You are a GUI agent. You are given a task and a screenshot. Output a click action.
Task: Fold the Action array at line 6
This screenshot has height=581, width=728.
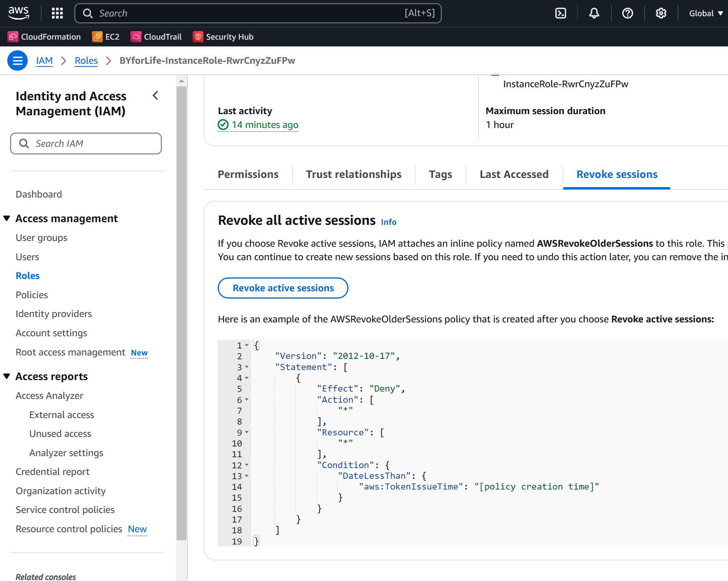pyautogui.click(x=247, y=400)
